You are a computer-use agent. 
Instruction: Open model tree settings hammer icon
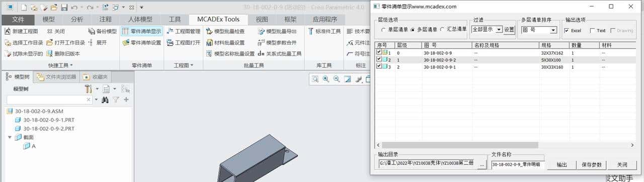[89, 89]
